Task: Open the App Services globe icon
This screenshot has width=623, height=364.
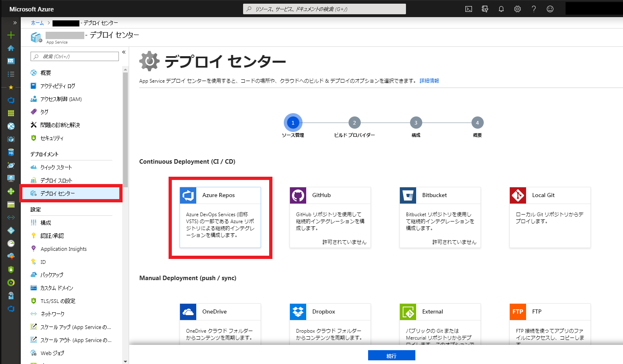Action: 11,126
